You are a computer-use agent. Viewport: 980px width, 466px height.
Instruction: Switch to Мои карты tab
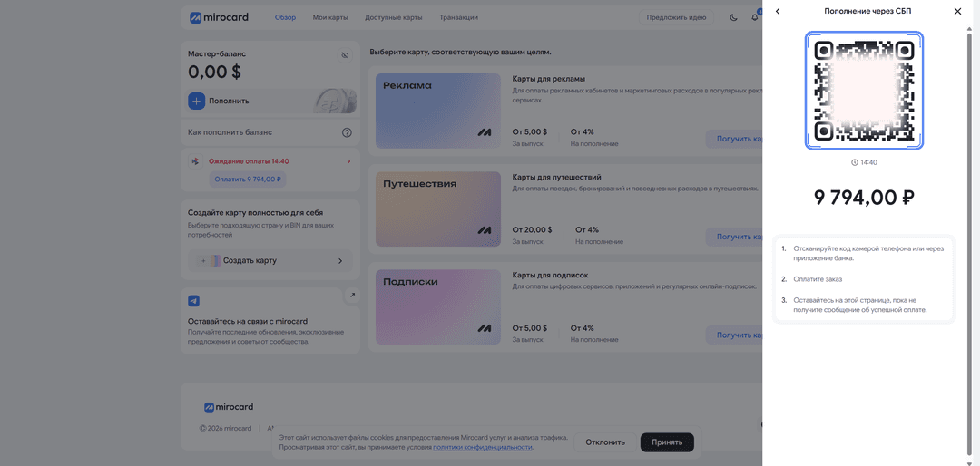pyautogui.click(x=330, y=17)
